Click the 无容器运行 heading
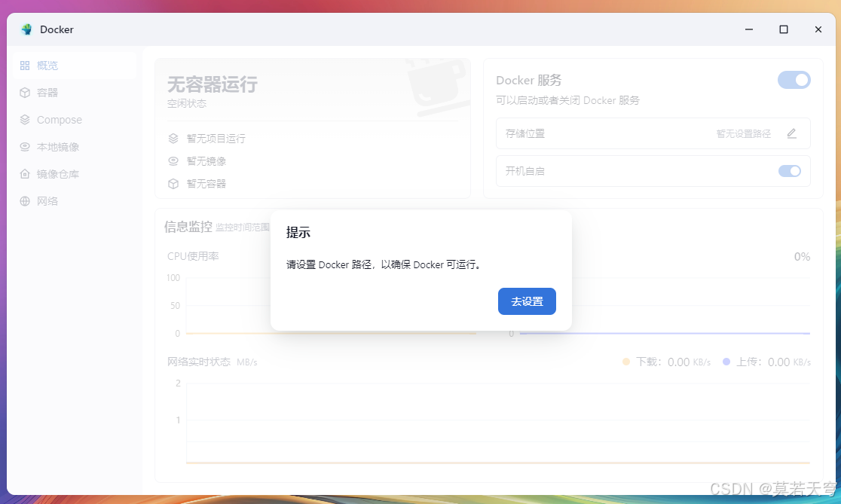Screen dimensions: 841x504 [x=213, y=84]
